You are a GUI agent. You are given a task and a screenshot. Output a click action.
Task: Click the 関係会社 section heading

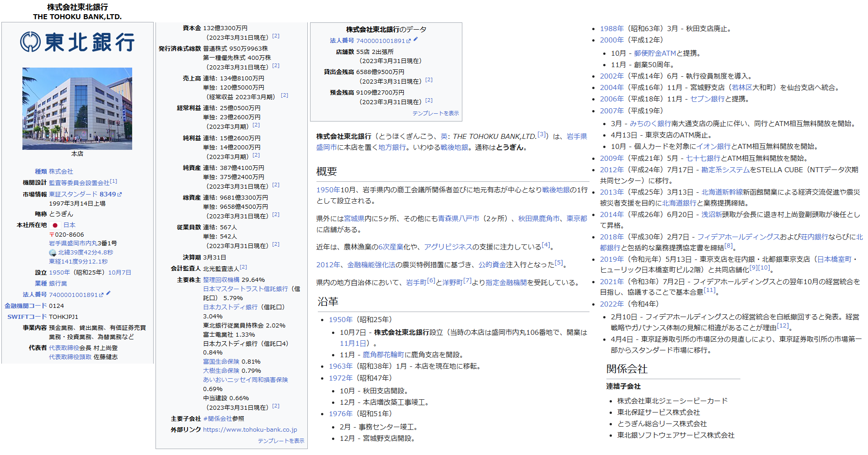627,369
